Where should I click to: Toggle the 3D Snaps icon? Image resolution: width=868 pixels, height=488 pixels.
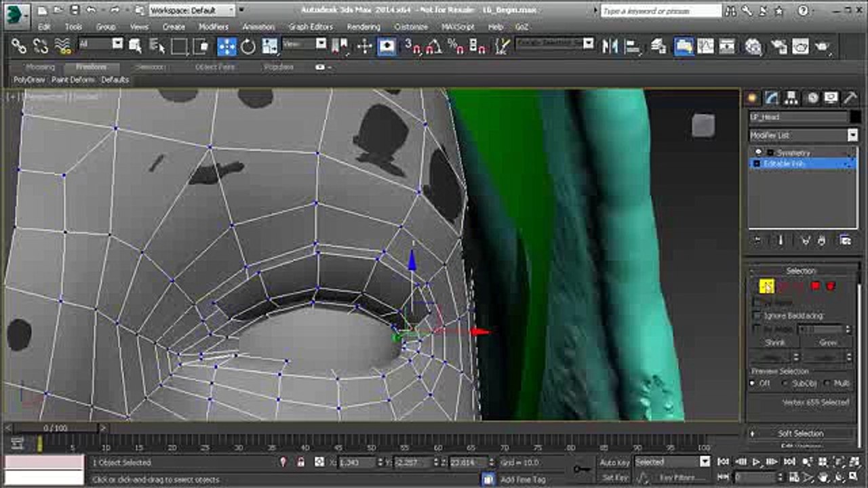click(x=412, y=46)
